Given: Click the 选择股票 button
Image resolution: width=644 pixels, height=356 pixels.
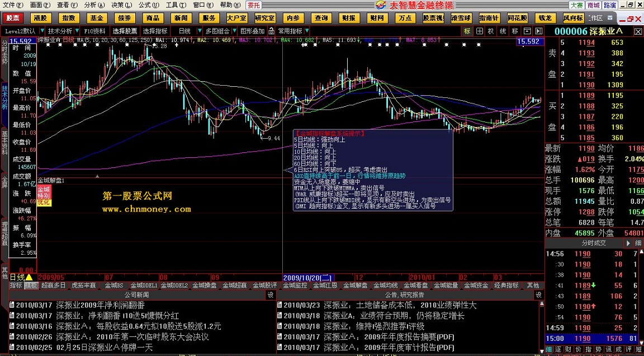Looking at the screenshot, I should [x=125, y=31].
